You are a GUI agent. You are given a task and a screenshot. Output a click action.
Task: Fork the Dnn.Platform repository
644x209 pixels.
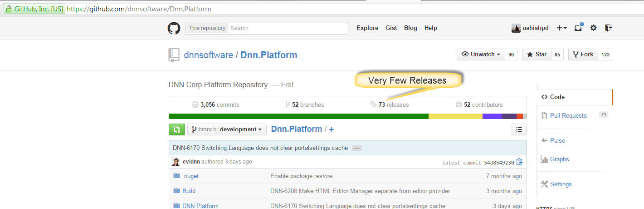[583, 55]
